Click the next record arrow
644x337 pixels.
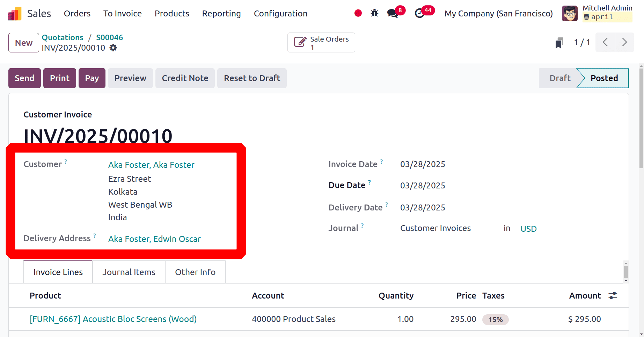pos(625,42)
